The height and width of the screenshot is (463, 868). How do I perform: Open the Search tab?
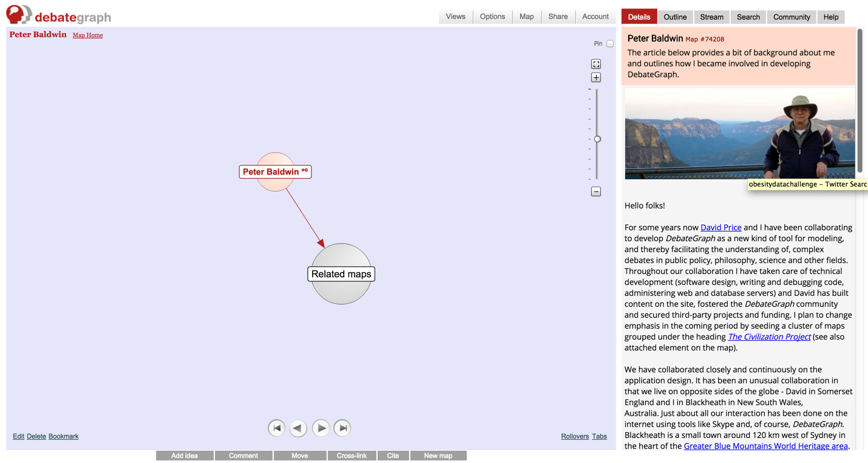(x=748, y=17)
